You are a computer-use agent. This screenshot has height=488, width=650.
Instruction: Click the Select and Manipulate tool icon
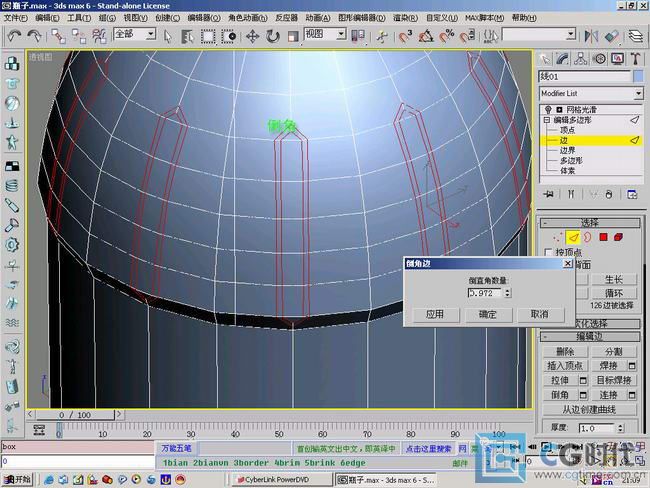click(382, 36)
